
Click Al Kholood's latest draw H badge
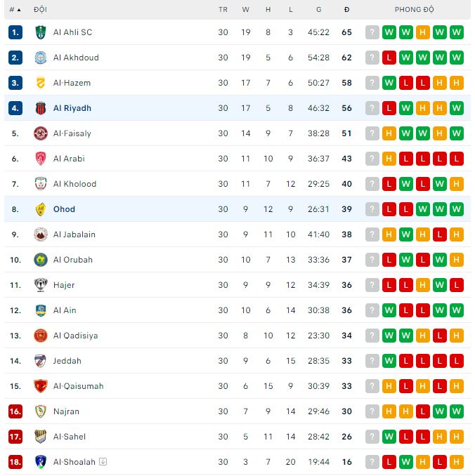click(457, 184)
